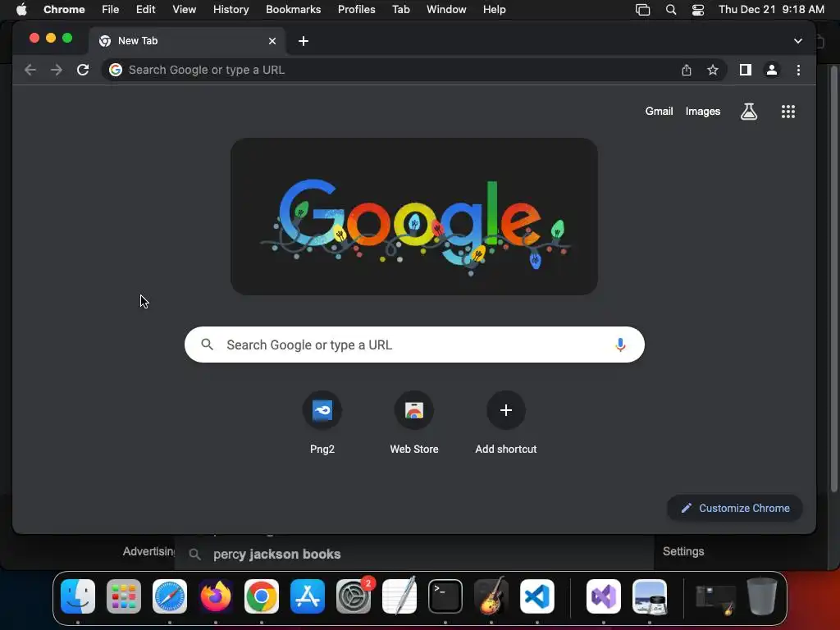Open App Store from the dock

[x=308, y=596]
